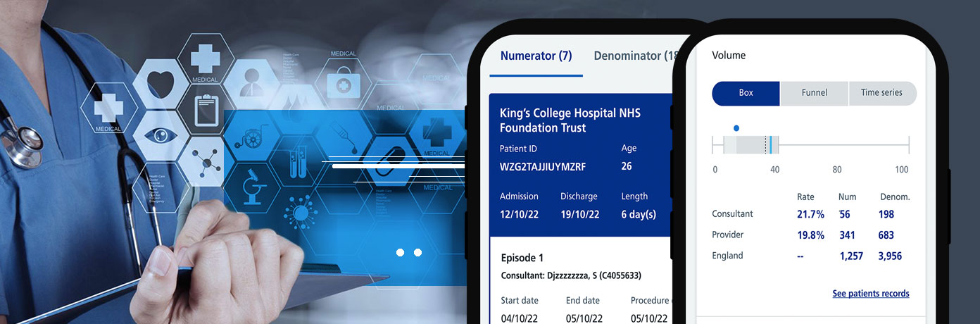Select the eye hexagon icon

[x=160, y=135]
